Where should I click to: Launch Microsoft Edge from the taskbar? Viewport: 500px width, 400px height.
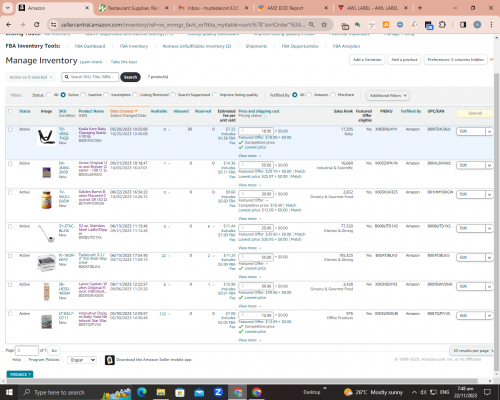[142, 392]
